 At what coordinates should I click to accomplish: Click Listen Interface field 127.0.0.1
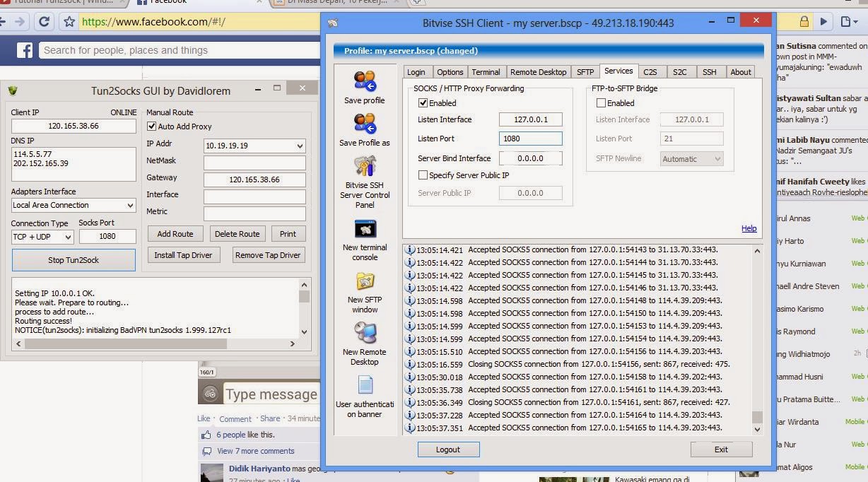point(531,119)
